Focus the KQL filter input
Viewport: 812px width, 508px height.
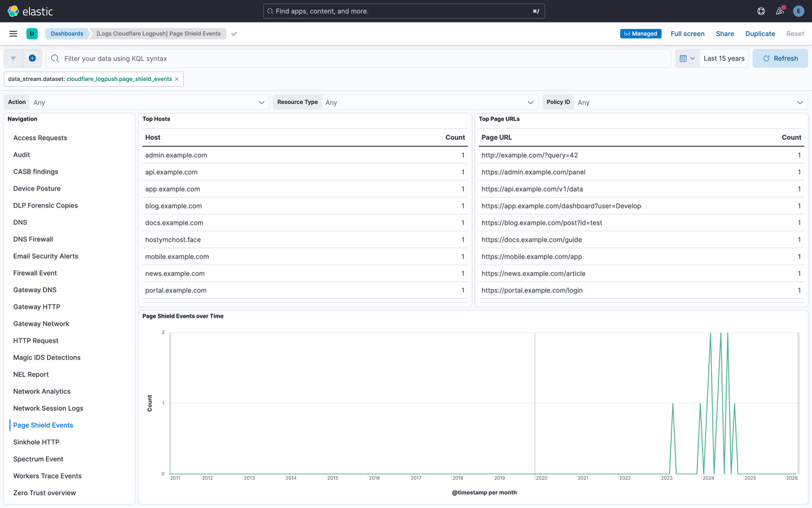(x=359, y=59)
